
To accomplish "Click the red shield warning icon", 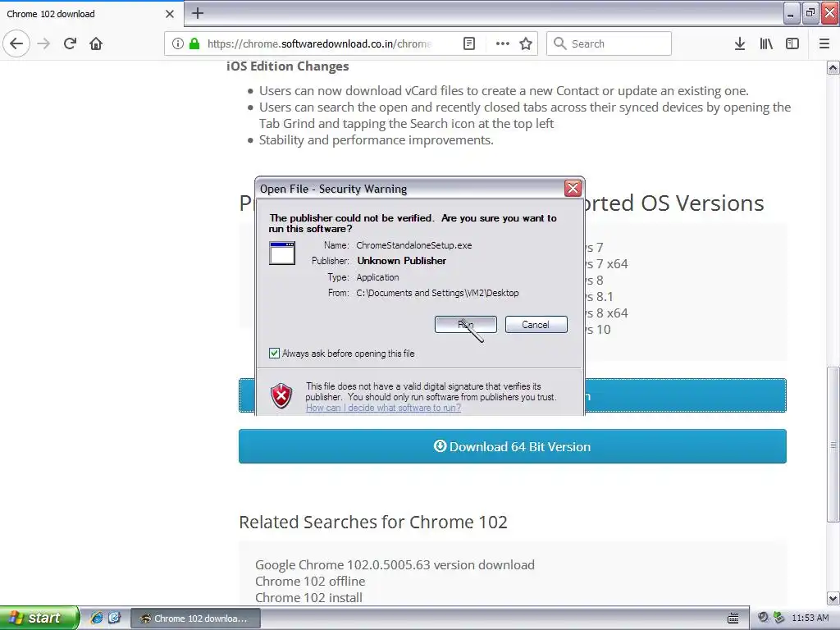I will pos(281,396).
